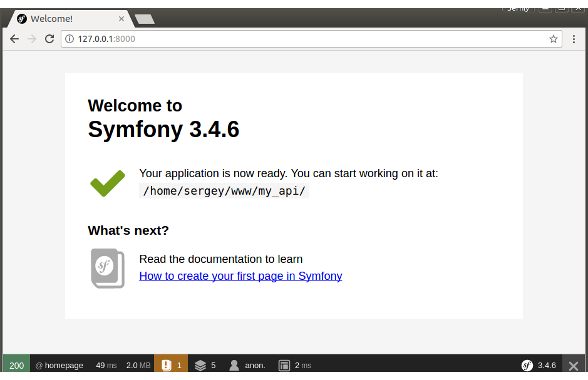Reload the page with the refresh icon
588x380 pixels.
pyautogui.click(x=49, y=39)
